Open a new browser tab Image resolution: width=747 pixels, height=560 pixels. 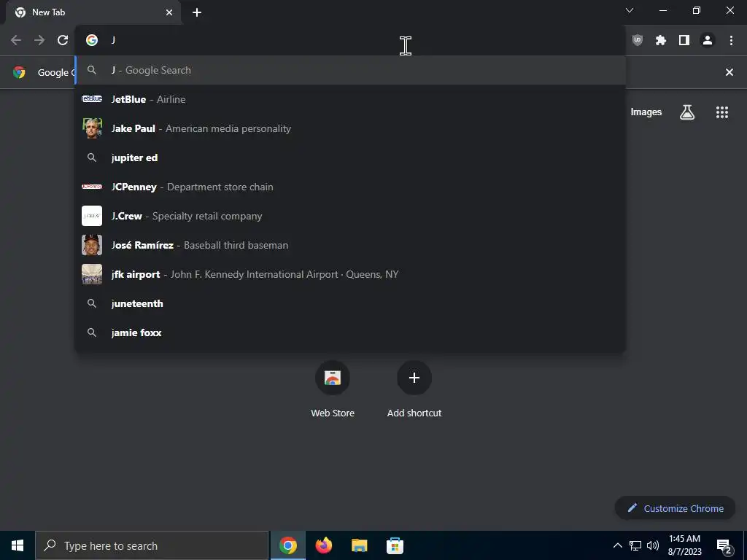click(197, 12)
